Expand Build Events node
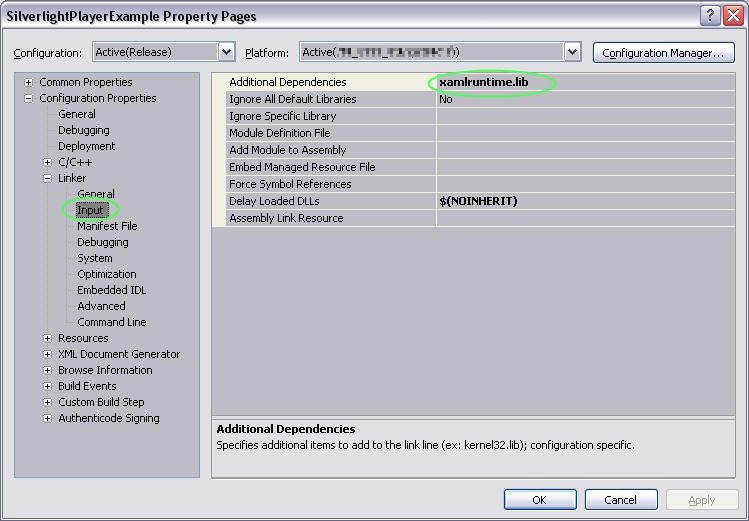 pyautogui.click(x=47, y=386)
